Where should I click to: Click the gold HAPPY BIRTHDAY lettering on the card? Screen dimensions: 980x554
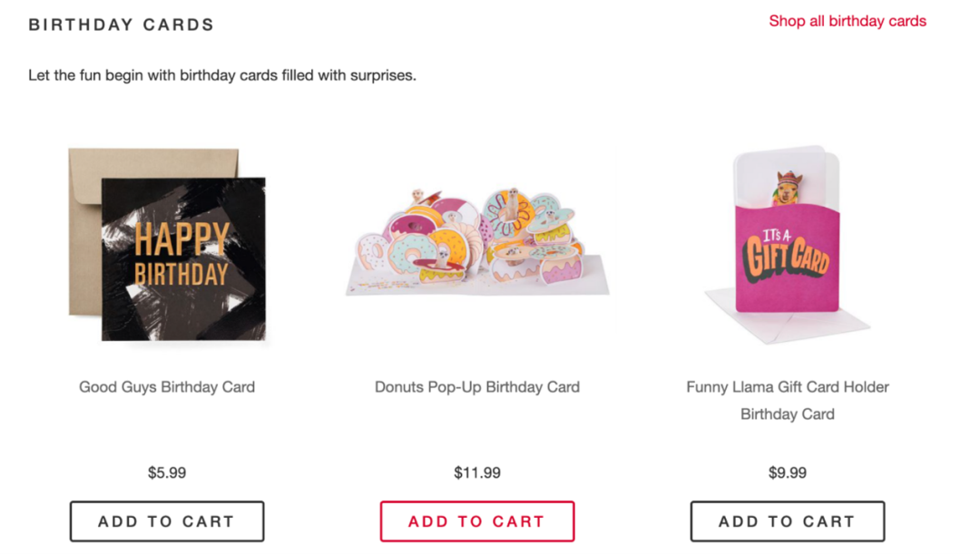click(x=181, y=254)
